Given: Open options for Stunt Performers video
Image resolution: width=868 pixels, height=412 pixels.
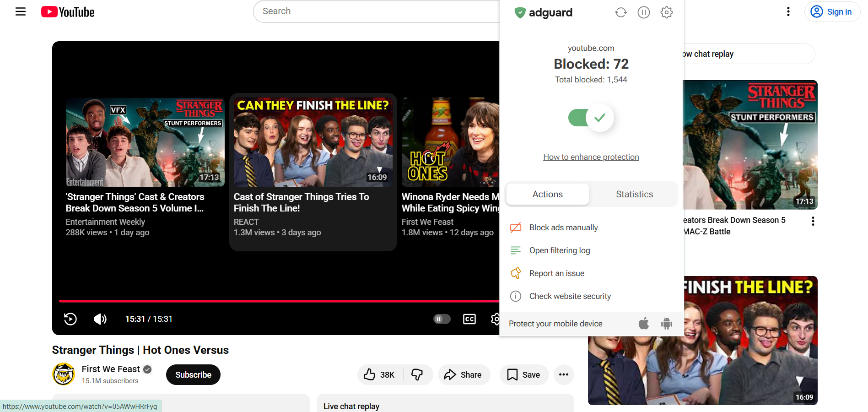Looking at the screenshot, I should coord(813,221).
